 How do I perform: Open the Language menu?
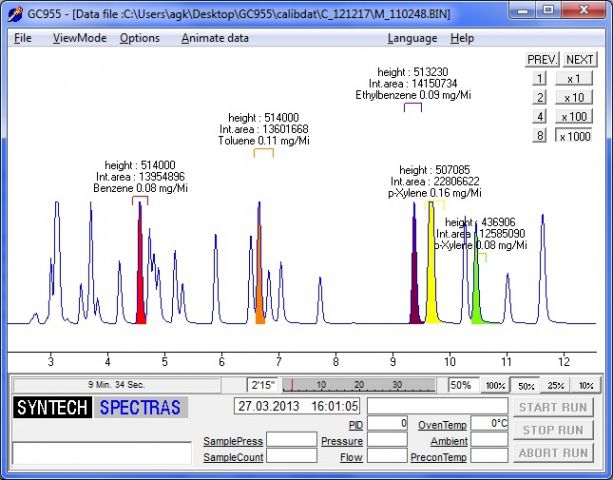tap(412, 38)
